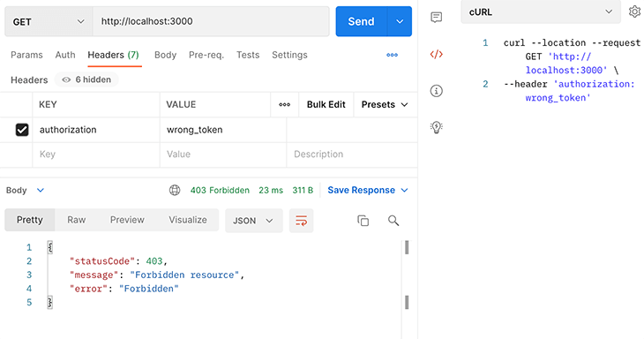The image size is (644, 339).
Task: Click the request URL field
Action: point(211,21)
